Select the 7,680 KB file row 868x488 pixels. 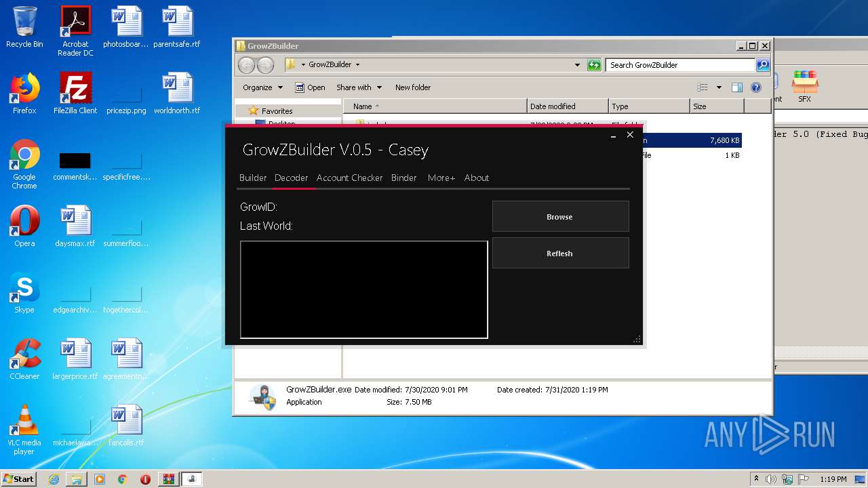[x=692, y=140]
